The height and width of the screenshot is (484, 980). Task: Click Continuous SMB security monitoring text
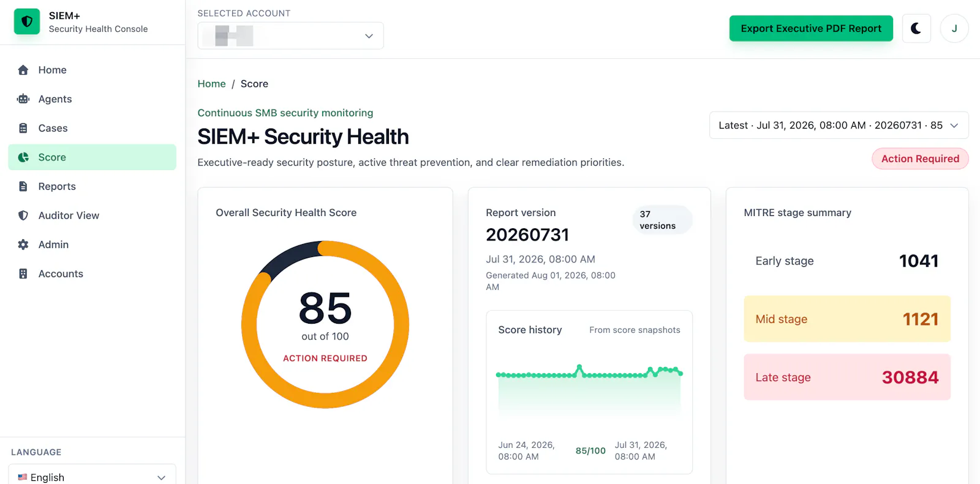pos(285,113)
